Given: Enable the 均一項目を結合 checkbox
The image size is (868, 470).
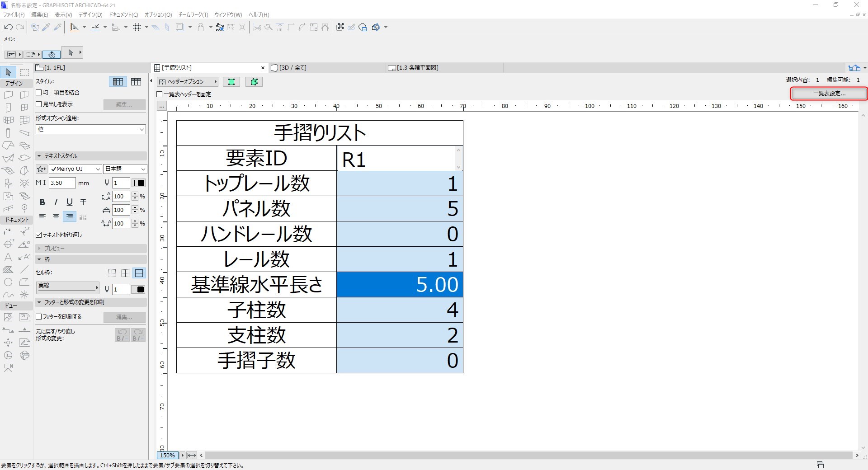Looking at the screenshot, I should click(x=39, y=93).
